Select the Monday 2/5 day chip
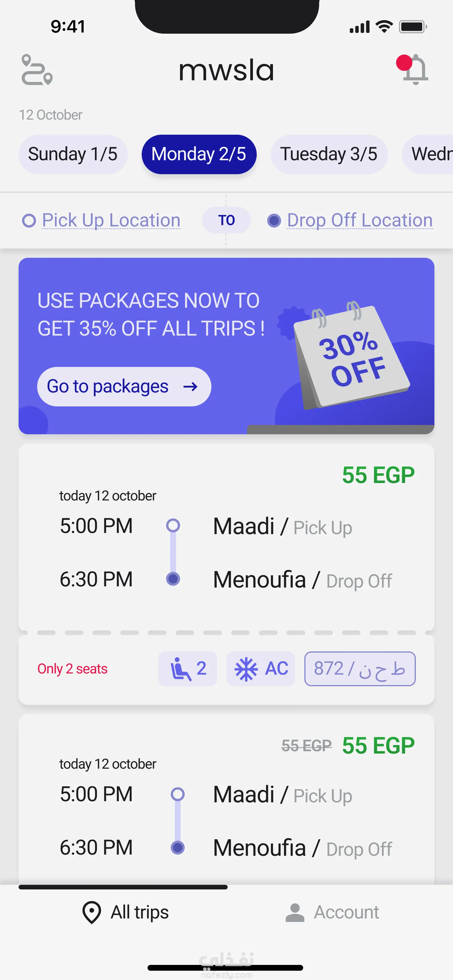This screenshot has width=453, height=980. (199, 154)
